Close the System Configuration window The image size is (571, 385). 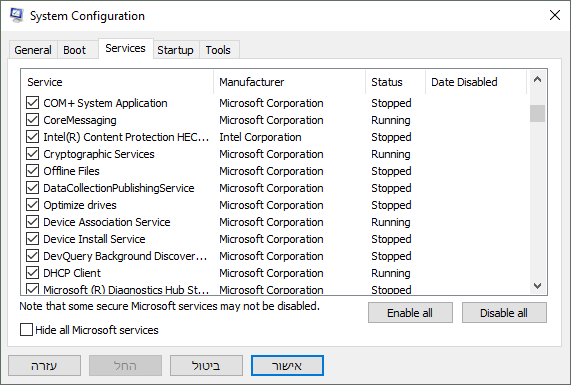555,15
